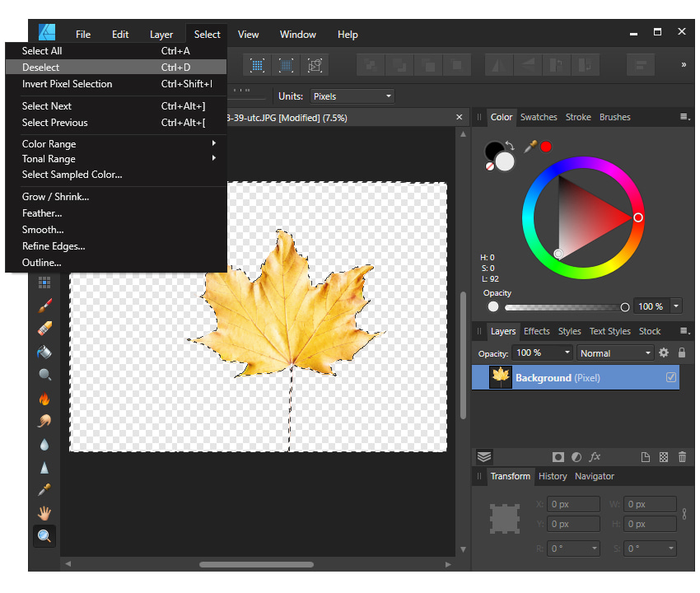This screenshot has height=593, width=700.
Task: Open the Normal blend mode dropdown
Action: [x=615, y=353]
